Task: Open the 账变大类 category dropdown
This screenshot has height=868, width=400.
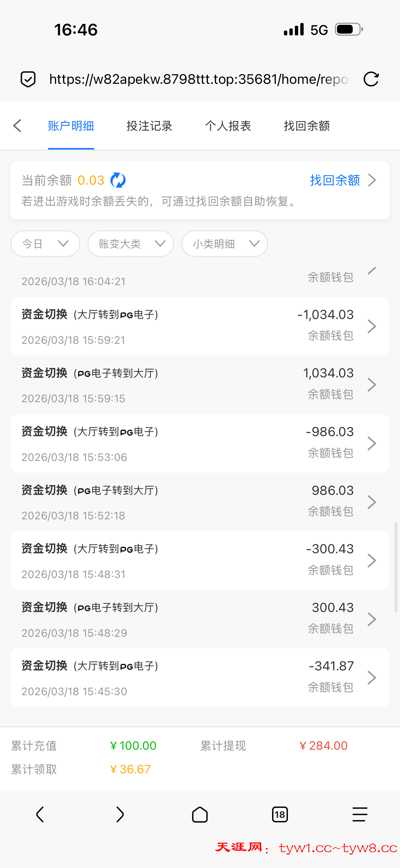Action: click(131, 244)
